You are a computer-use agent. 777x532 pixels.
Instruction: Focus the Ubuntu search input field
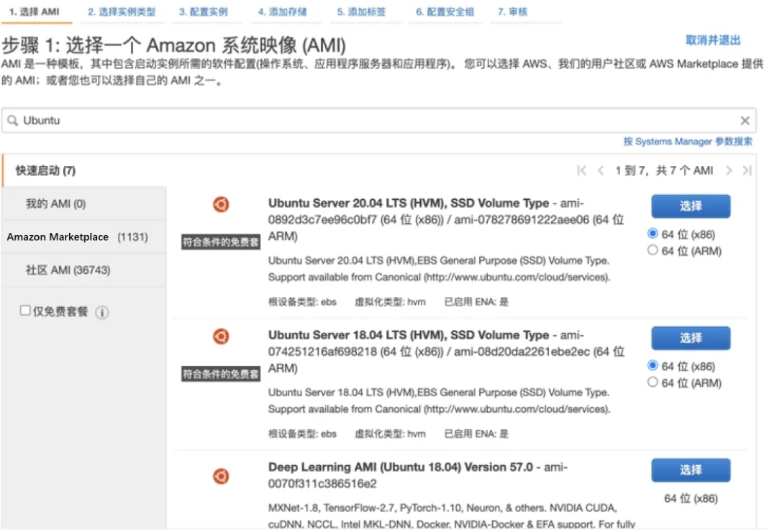pyautogui.click(x=378, y=120)
